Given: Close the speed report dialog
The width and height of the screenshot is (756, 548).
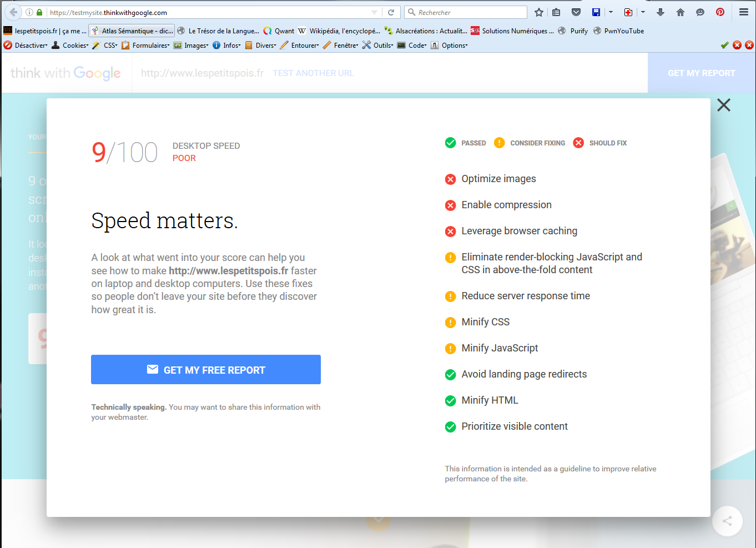Looking at the screenshot, I should click(x=723, y=105).
